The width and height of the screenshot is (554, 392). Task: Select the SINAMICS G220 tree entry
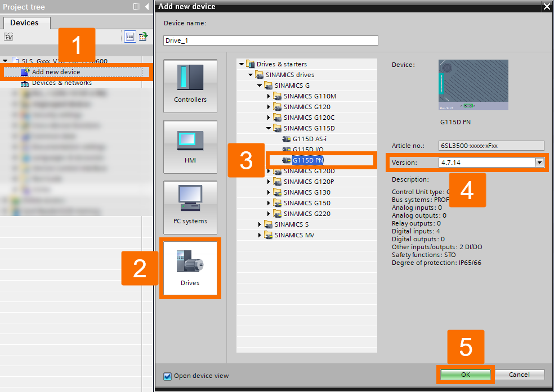click(x=307, y=214)
